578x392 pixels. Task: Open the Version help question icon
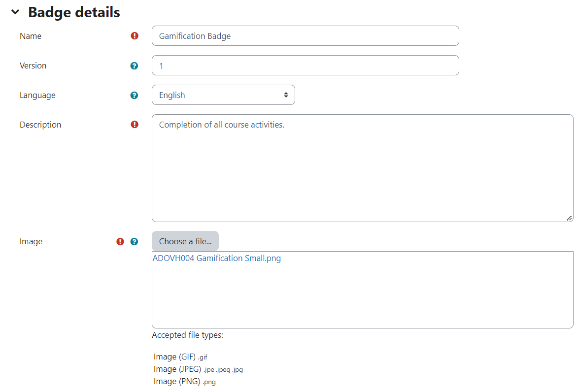click(x=134, y=65)
